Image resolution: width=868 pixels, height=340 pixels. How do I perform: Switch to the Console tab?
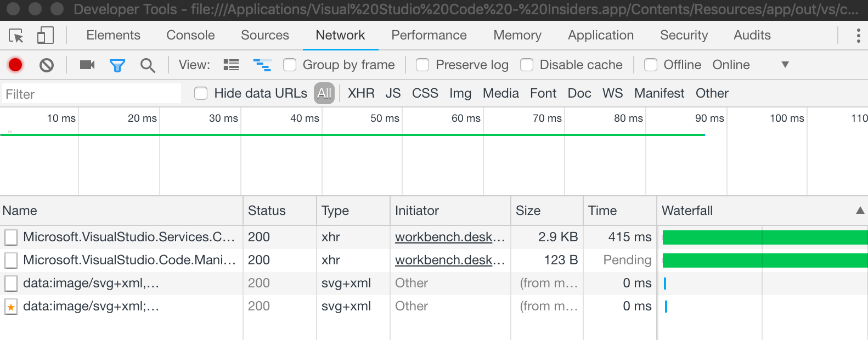(x=190, y=35)
